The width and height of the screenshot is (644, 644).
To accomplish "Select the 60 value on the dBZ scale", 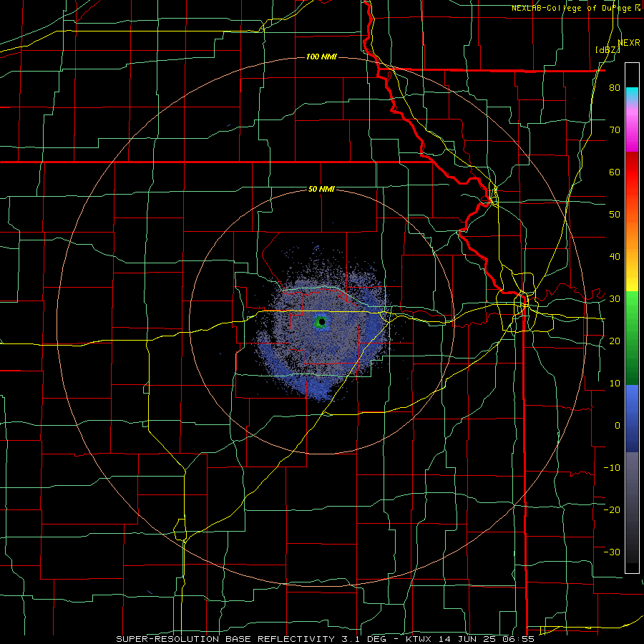I will [x=615, y=172].
